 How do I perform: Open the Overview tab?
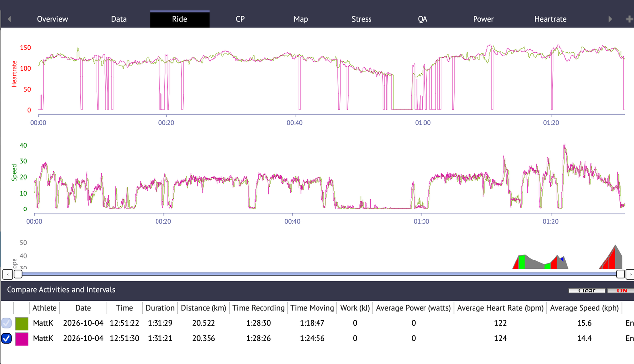pos(53,19)
